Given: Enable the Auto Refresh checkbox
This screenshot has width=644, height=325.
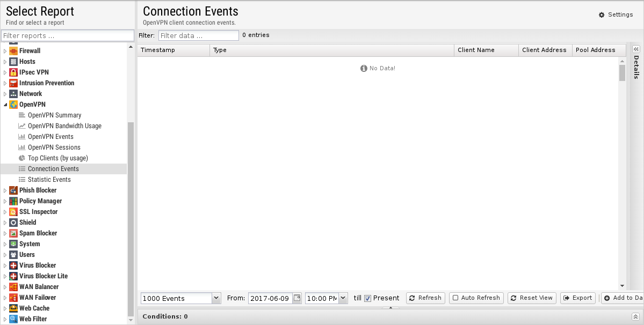Looking at the screenshot, I should [x=455, y=298].
